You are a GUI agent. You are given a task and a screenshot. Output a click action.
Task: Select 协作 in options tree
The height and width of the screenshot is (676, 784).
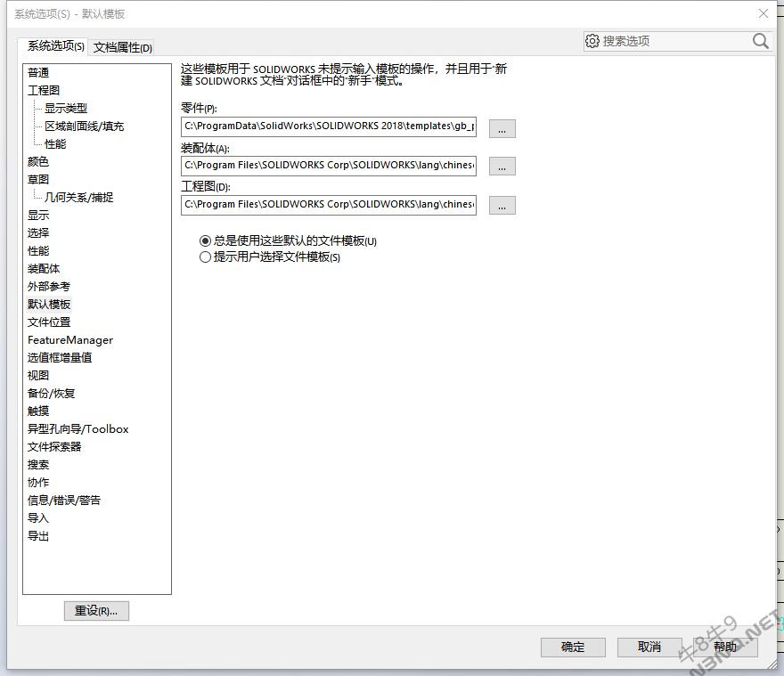(x=38, y=483)
